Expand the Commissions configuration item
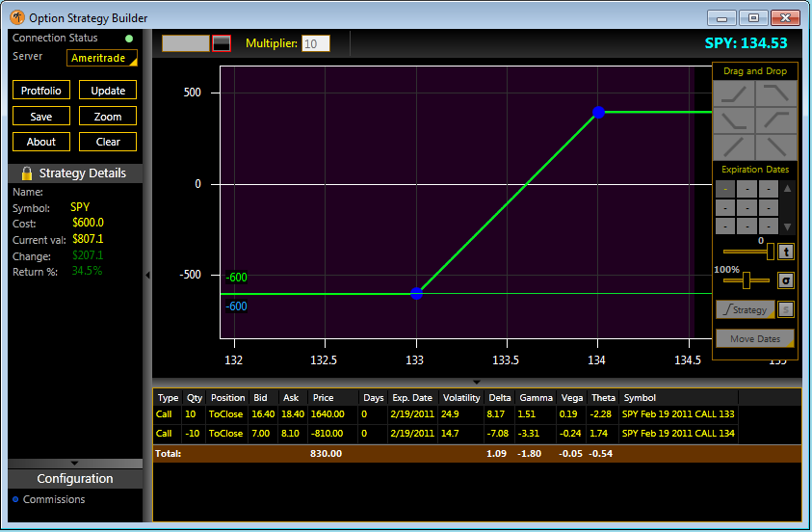The image size is (812, 532). [x=49, y=499]
